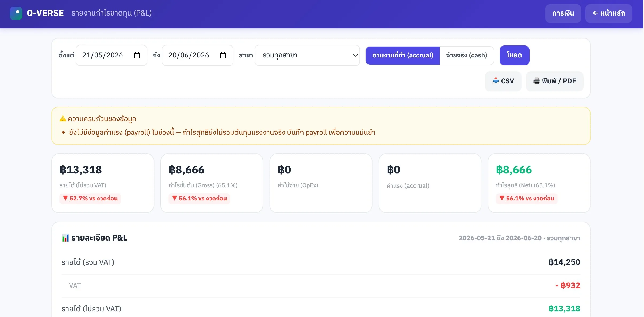Click the green ฿8,666 net profit value
This screenshot has width=644, height=317.
click(514, 170)
